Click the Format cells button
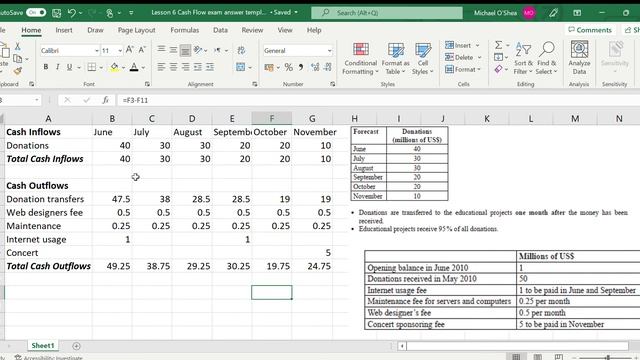This screenshot has height=360, width=640. coord(463,70)
